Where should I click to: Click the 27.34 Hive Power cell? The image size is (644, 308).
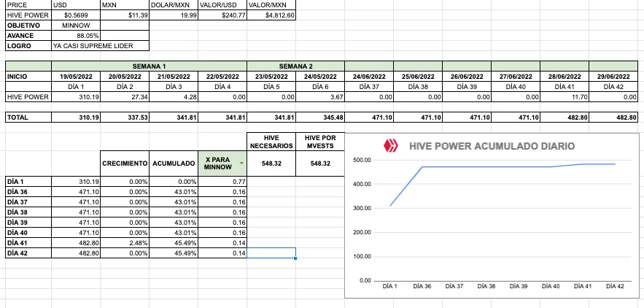pyautogui.click(x=125, y=97)
